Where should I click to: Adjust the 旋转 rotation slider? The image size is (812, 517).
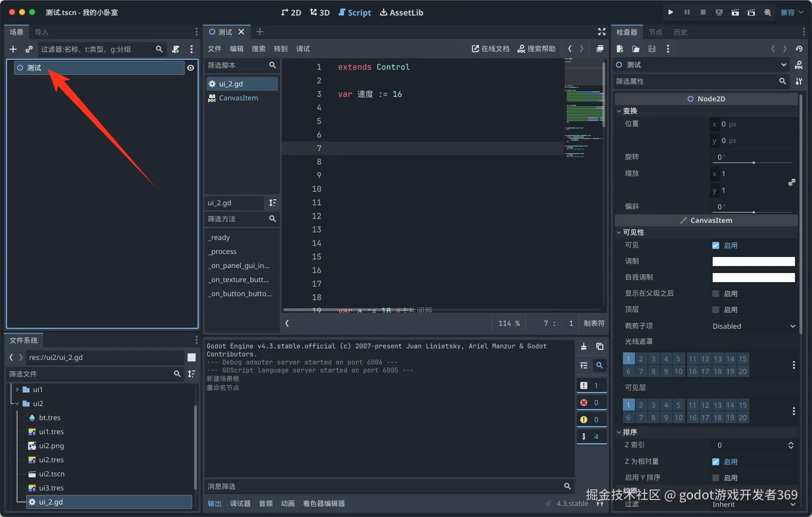753,163
